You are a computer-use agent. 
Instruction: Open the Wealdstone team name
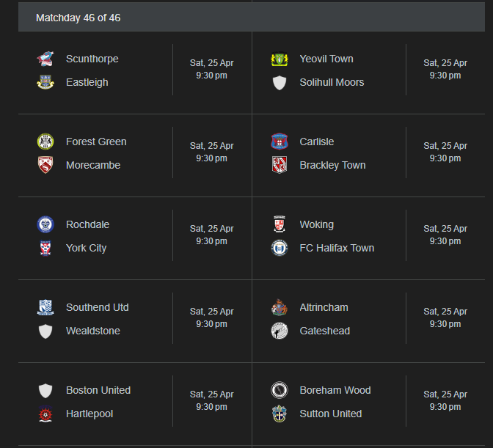(93, 331)
